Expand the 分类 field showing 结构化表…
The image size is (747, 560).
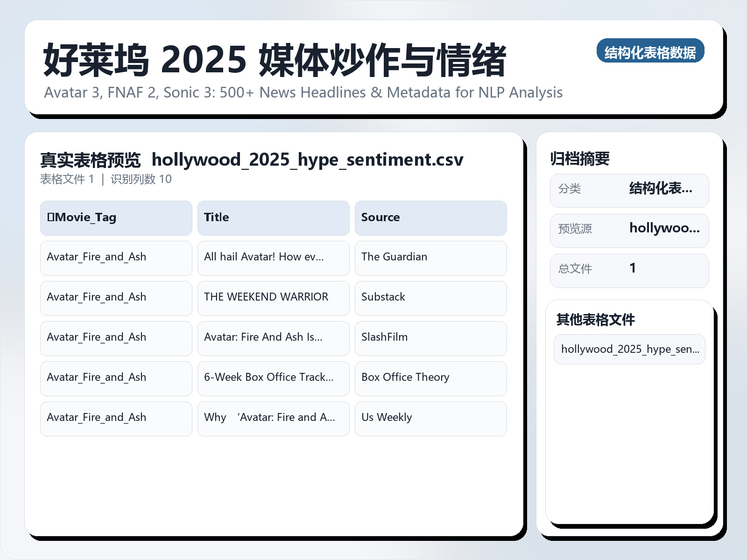click(x=629, y=189)
